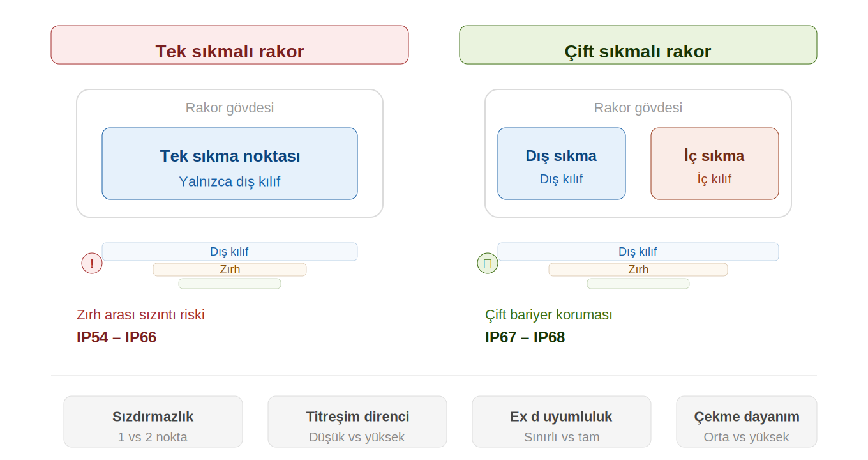Click the green circle icon beside double-compression cable

point(488,263)
